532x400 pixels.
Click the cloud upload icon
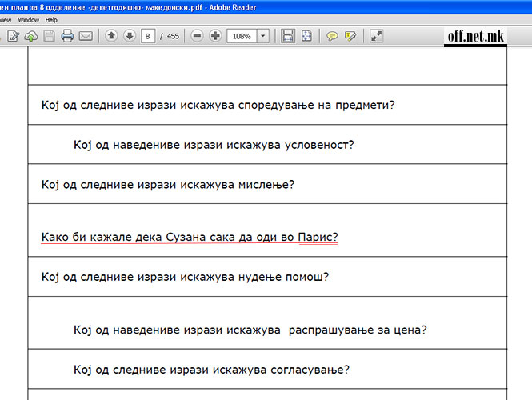[x=31, y=36]
